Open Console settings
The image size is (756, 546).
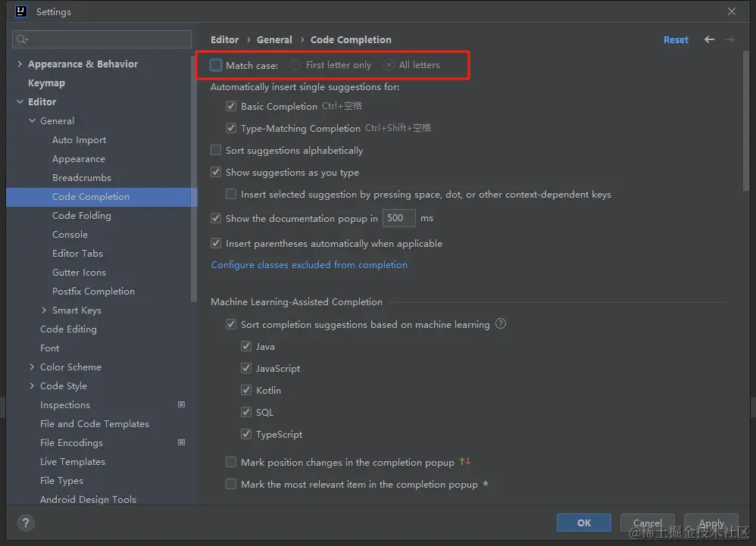[x=70, y=234]
